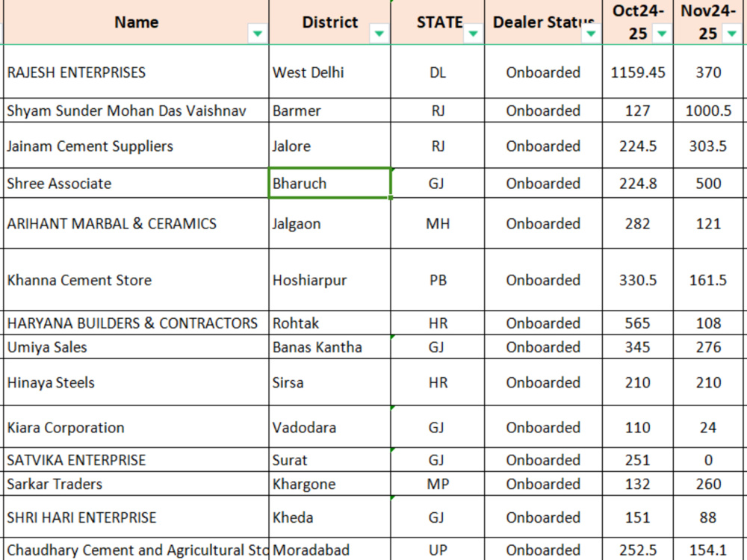Click the Sirsa district cell
The width and height of the screenshot is (747, 560).
point(329,382)
